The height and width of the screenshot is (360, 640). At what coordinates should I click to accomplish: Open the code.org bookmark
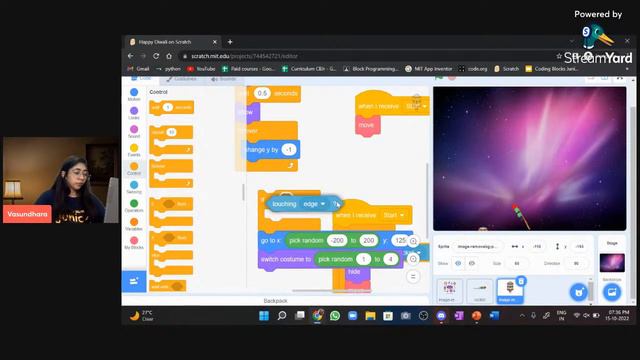pos(473,69)
